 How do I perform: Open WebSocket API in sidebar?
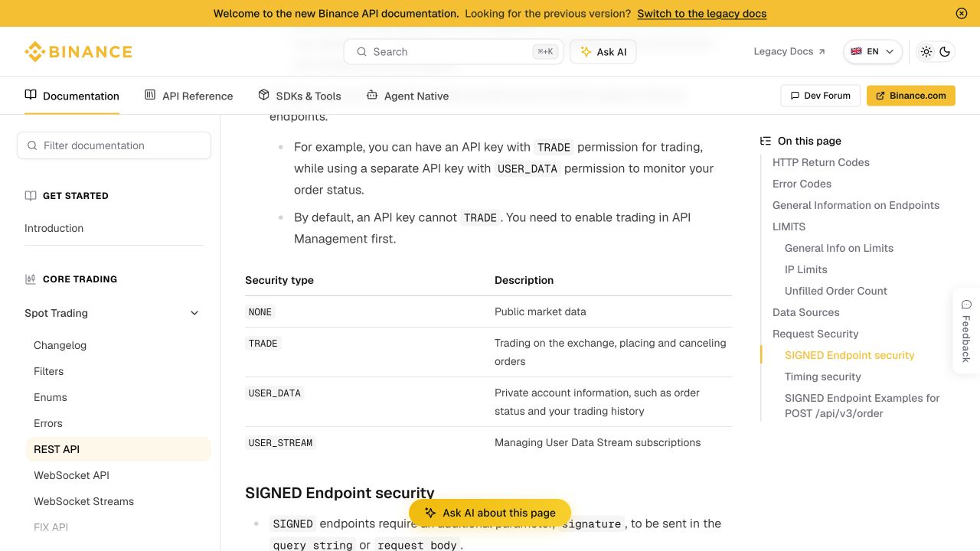[71, 475]
